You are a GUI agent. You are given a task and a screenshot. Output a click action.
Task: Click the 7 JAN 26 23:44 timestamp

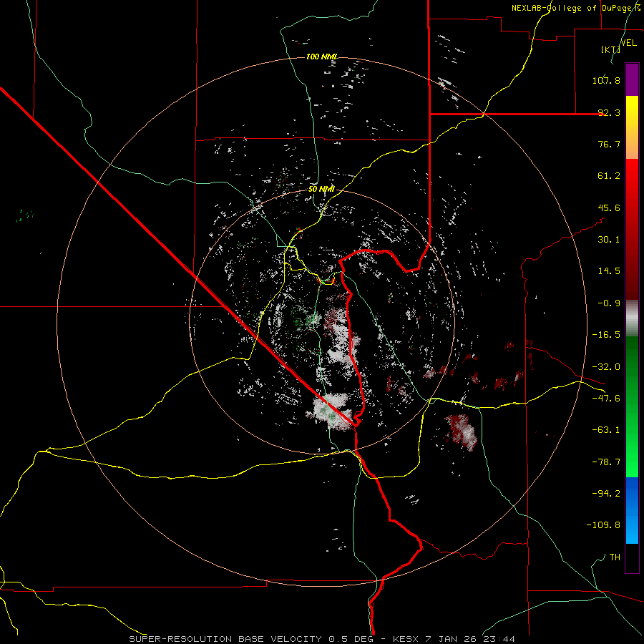[470, 639]
